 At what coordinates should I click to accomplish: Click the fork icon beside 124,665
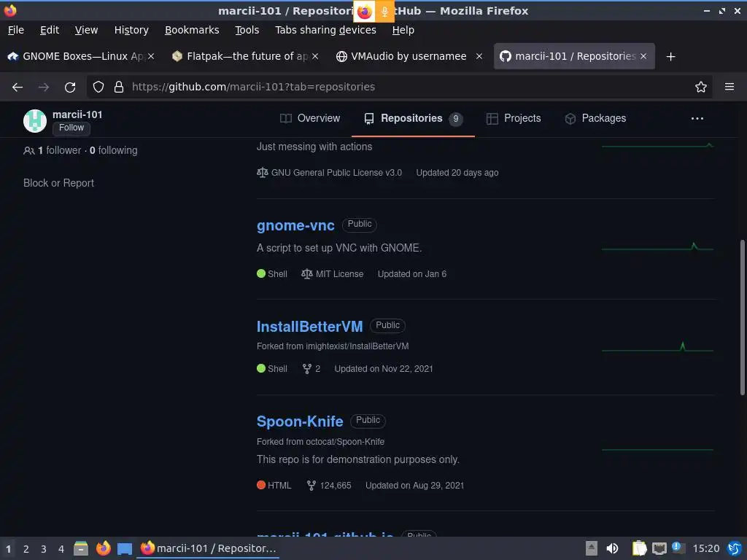point(311,485)
